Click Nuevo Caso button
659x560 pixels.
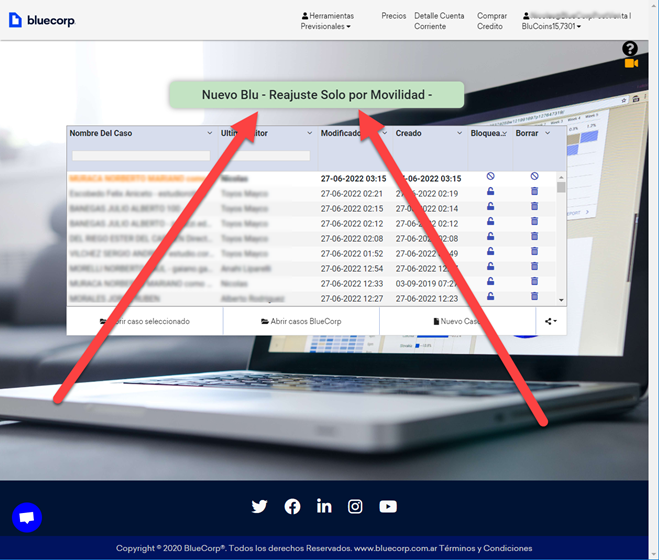click(x=457, y=321)
